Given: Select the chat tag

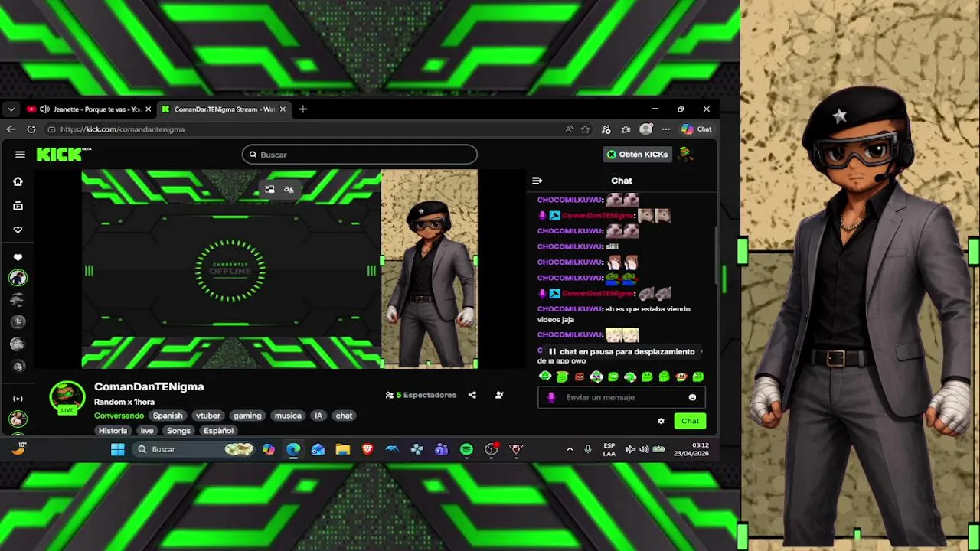Looking at the screenshot, I should (x=344, y=416).
